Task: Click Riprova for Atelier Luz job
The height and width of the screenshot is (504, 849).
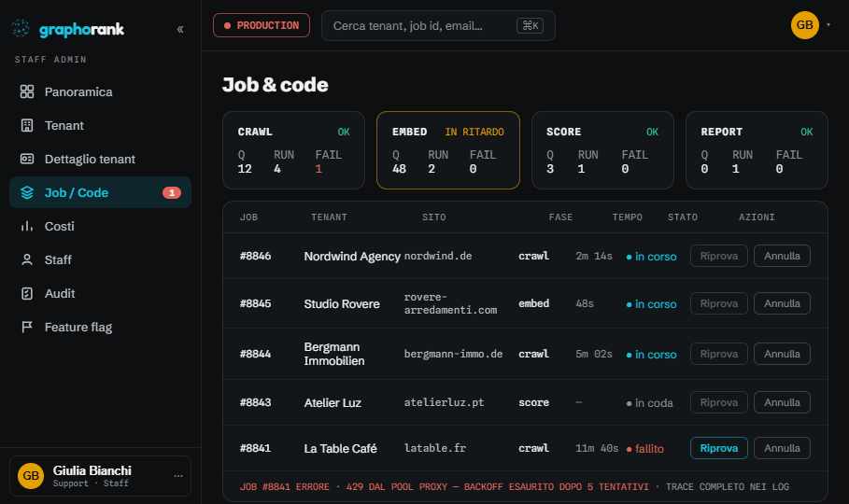Action: pyautogui.click(x=719, y=403)
